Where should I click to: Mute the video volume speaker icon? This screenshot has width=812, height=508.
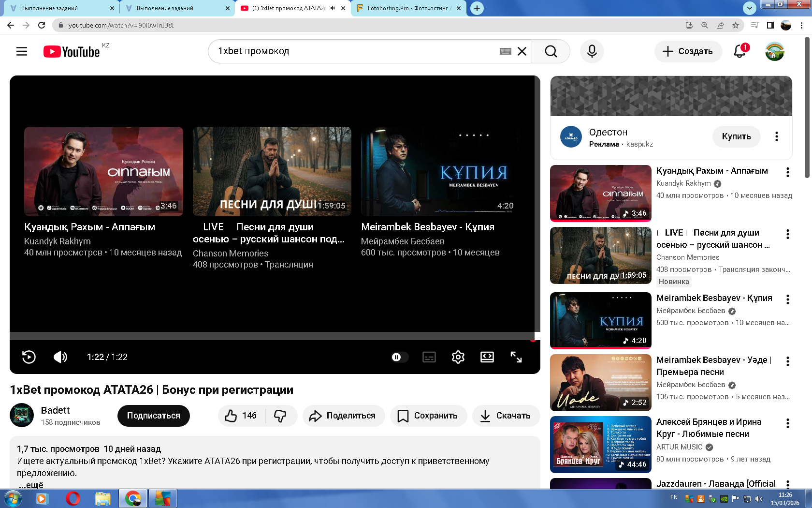[x=60, y=357]
